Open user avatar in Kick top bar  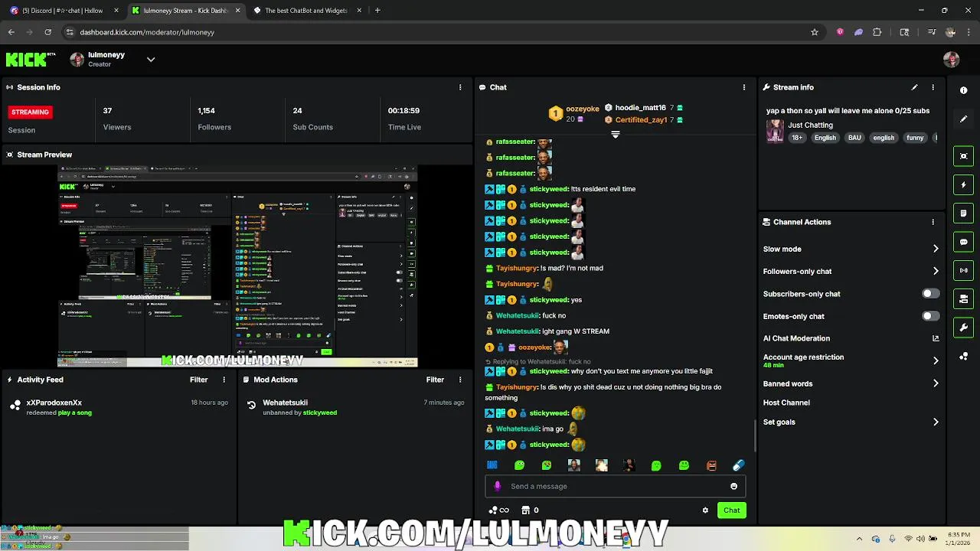(x=952, y=60)
